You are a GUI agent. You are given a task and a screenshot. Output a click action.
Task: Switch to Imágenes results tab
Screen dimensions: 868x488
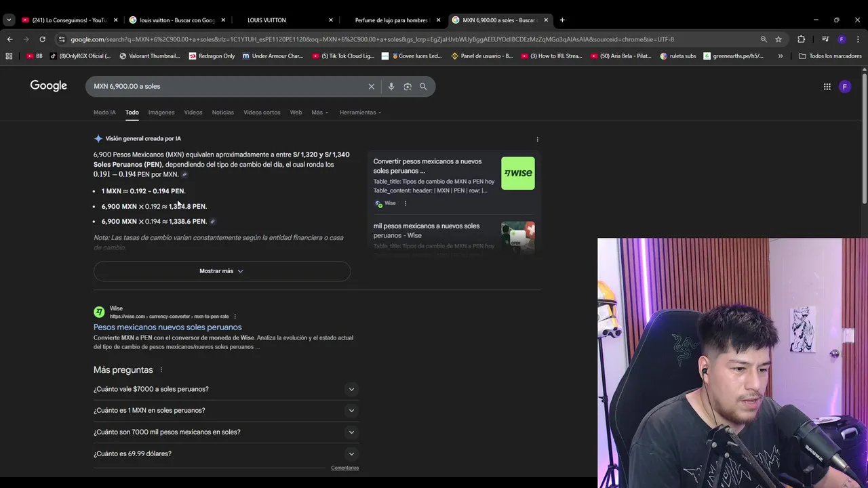click(x=161, y=113)
